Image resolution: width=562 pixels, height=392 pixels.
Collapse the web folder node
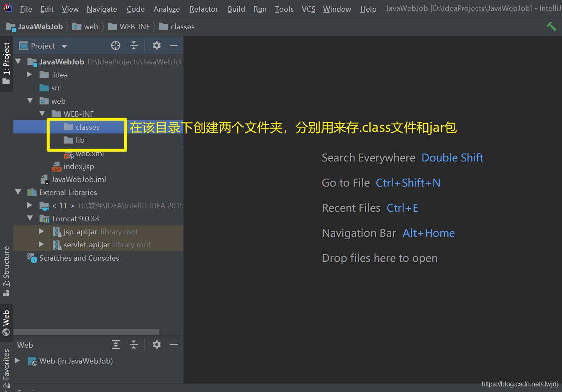pyautogui.click(x=30, y=101)
